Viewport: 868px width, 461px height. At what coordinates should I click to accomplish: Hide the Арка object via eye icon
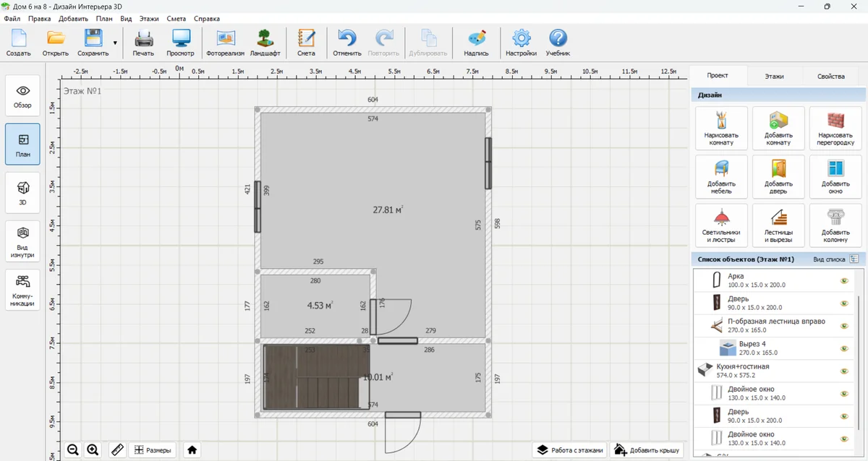coord(843,280)
